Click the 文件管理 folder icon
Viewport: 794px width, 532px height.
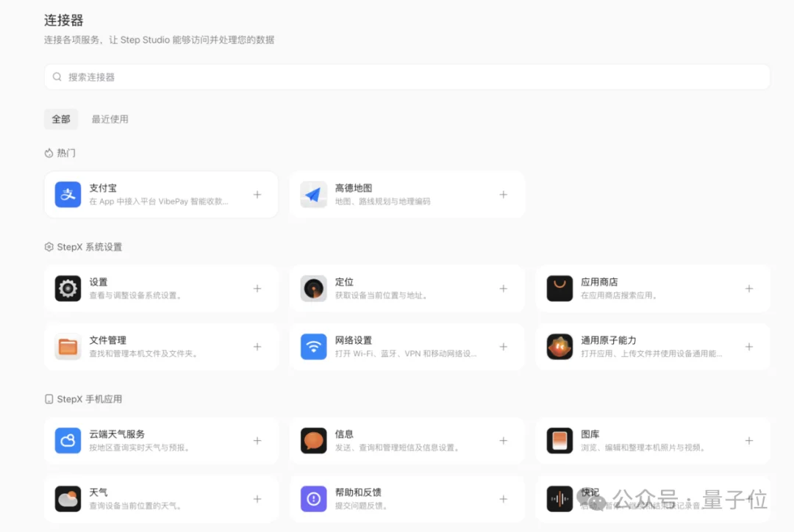[68, 347]
